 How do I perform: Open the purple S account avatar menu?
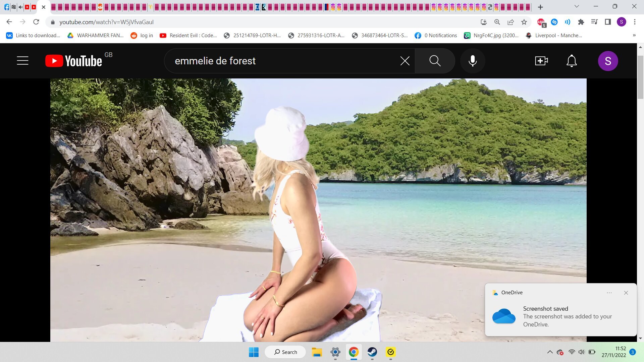tap(608, 61)
